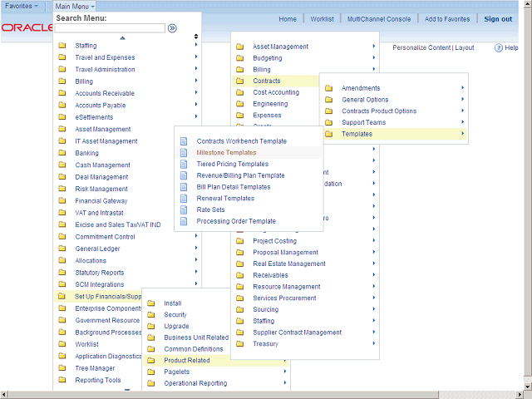
Task: Click the General Ledger folder icon
Action: pyautogui.click(x=62, y=249)
